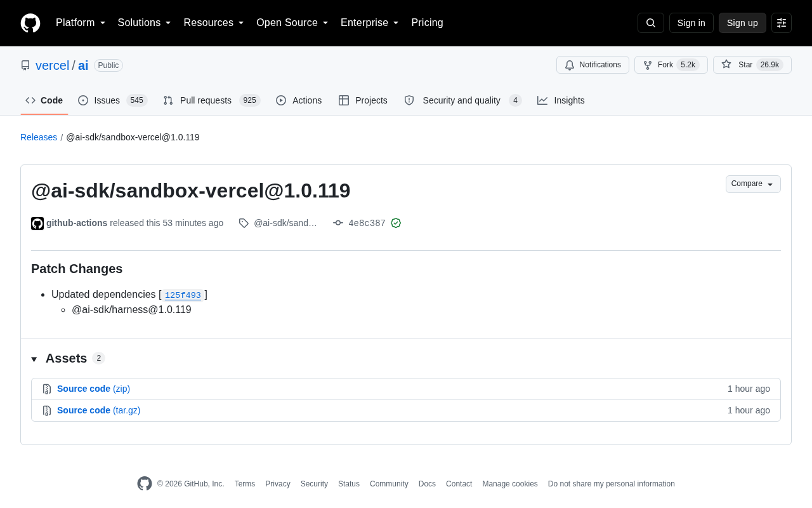Fork the vercel/ai repository
812x508 pixels.
click(x=671, y=65)
